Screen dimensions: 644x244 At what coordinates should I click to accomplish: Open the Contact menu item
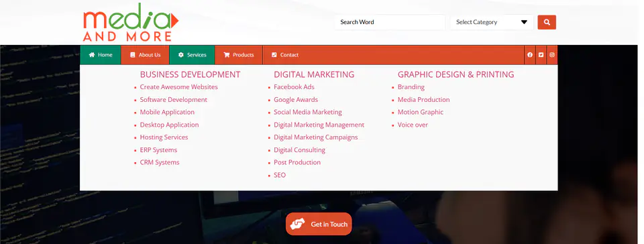point(285,55)
